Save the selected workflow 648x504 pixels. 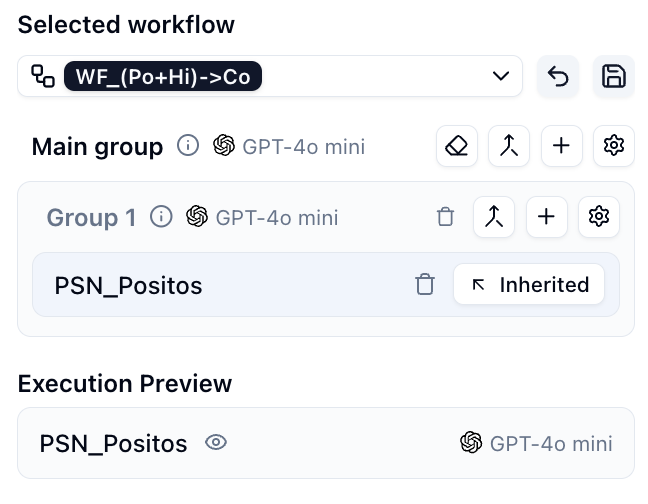[x=613, y=77]
